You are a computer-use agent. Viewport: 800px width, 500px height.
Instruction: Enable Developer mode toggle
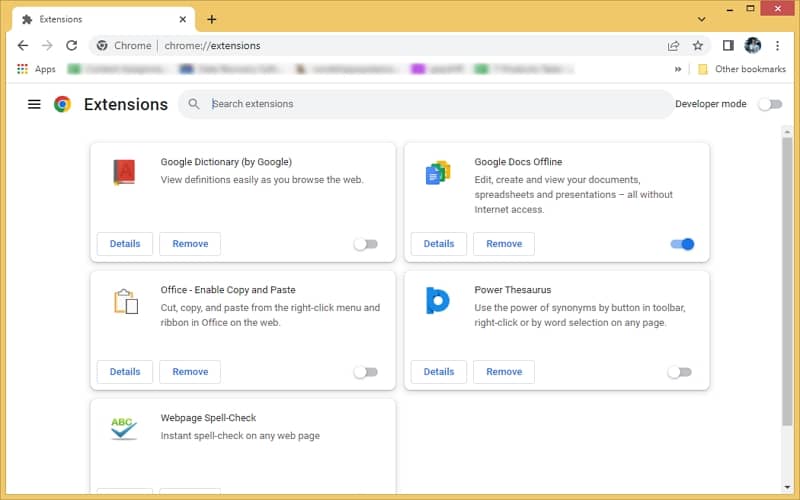(770, 105)
